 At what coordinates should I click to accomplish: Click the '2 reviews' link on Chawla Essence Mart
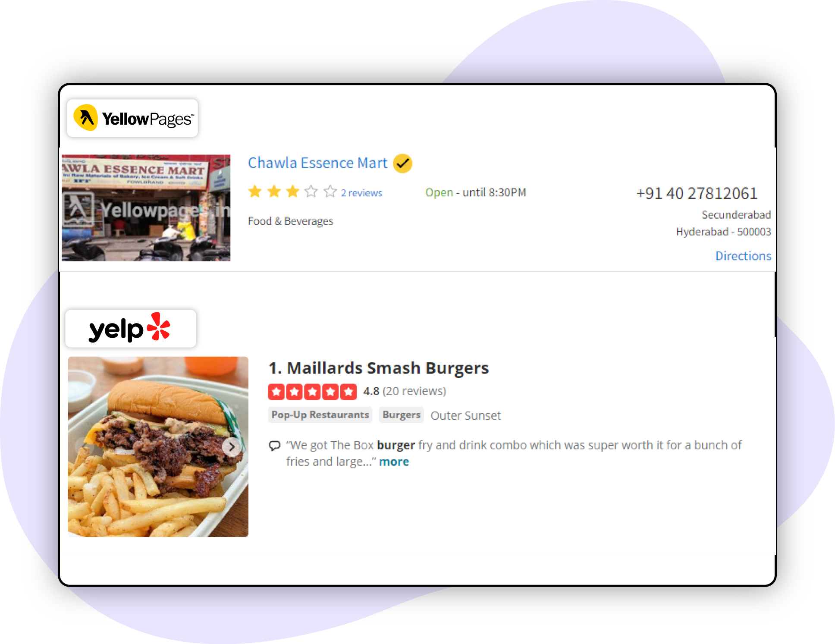tap(362, 193)
